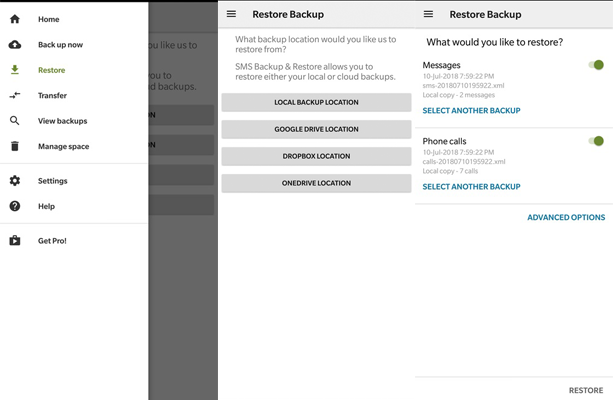Open the Transfer menu item

[x=53, y=96]
